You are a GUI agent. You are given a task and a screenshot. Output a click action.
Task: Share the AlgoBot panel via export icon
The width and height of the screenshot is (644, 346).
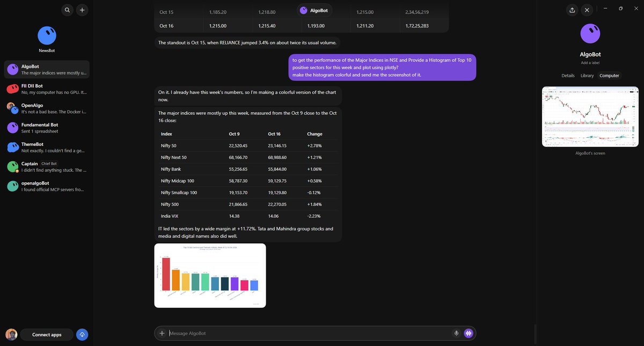(x=572, y=10)
